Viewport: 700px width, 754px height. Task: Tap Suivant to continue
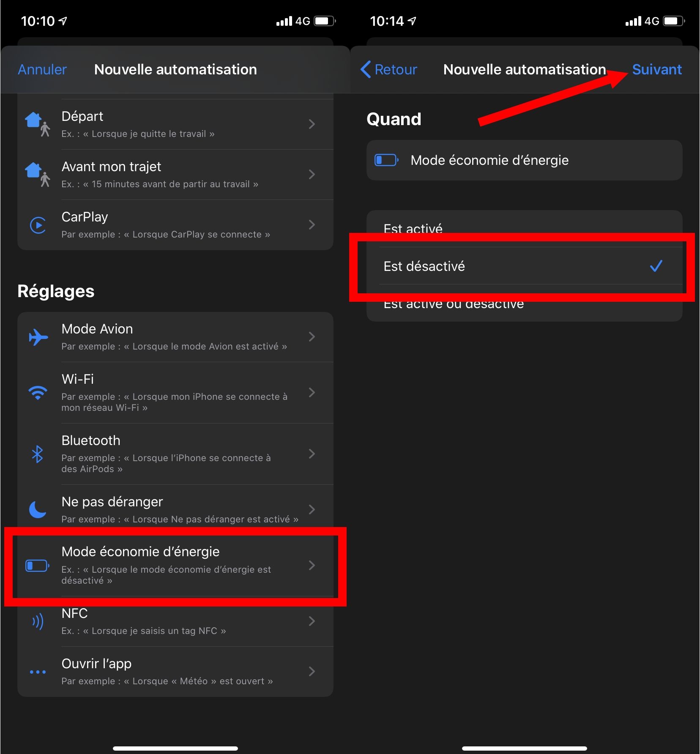point(656,69)
